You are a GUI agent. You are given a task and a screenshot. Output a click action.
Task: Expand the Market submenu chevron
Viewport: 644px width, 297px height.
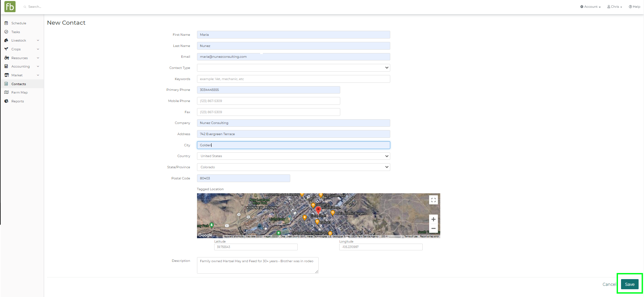38,75
